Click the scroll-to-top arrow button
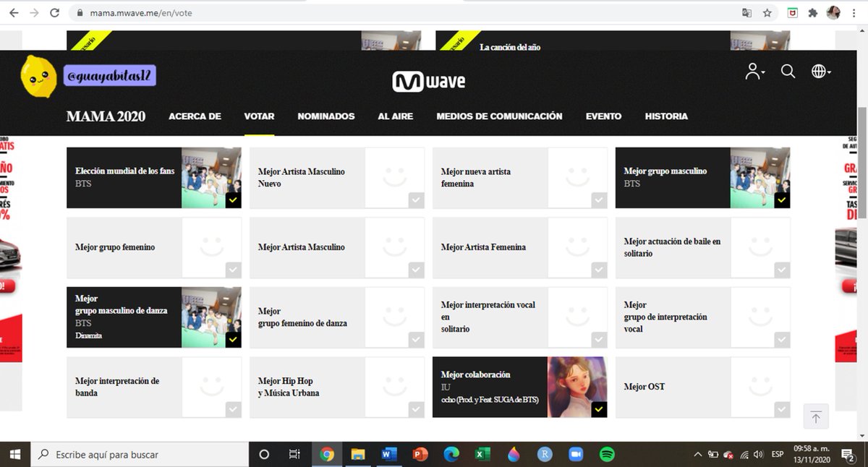This screenshot has height=467, width=868. pyautogui.click(x=816, y=417)
